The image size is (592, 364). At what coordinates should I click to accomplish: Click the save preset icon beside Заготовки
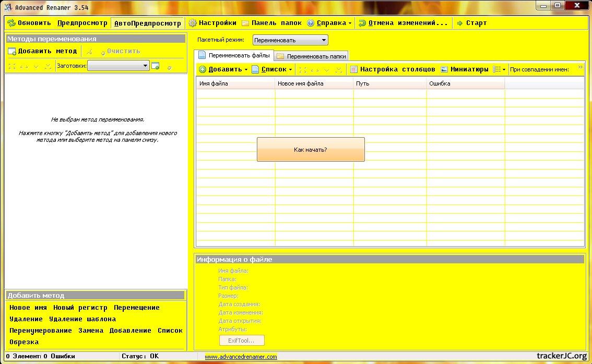point(155,66)
